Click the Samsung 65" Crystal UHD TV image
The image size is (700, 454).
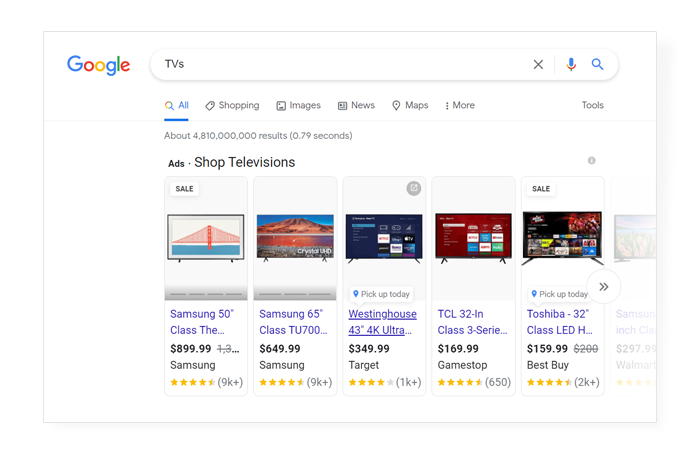[x=295, y=237]
